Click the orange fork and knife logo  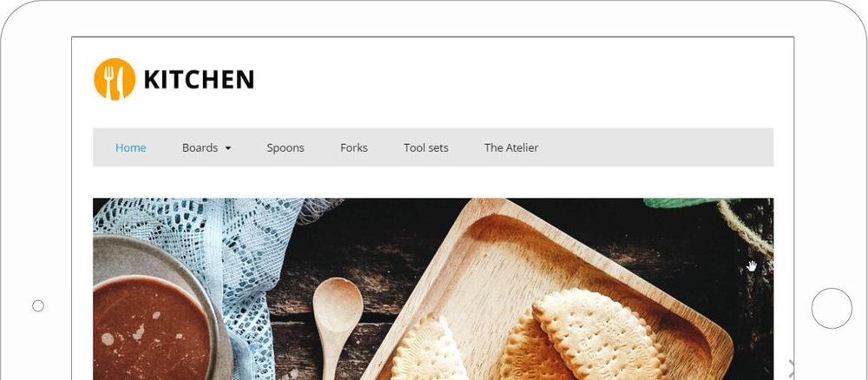(115, 79)
